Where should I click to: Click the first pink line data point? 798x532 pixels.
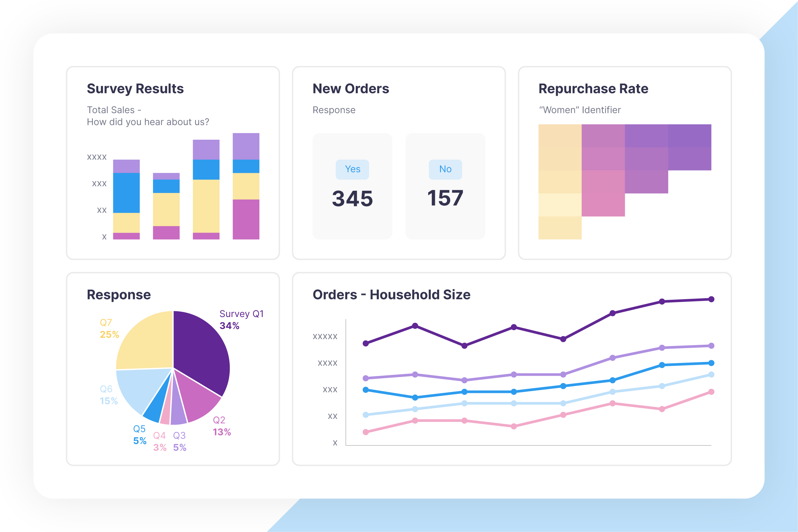366,432
